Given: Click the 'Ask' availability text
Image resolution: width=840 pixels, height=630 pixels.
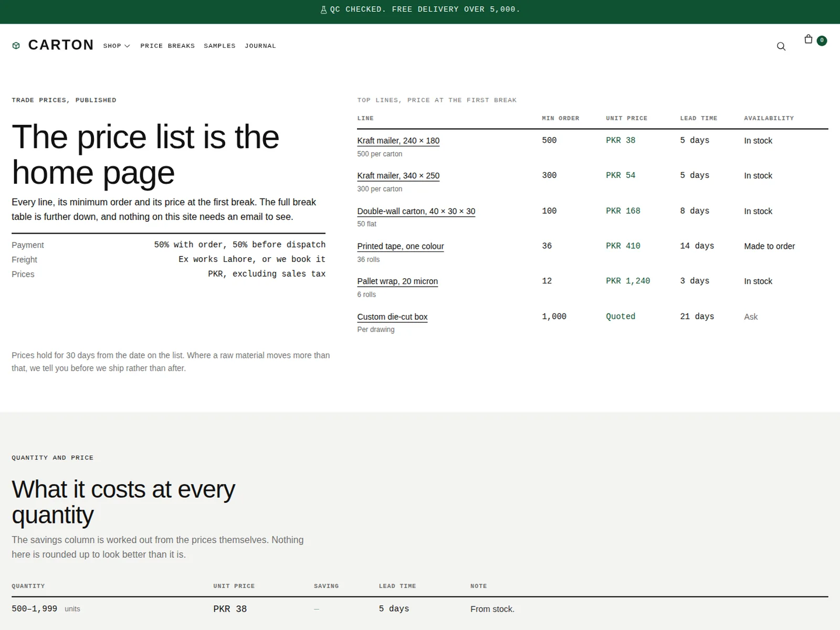Looking at the screenshot, I should click(x=751, y=317).
